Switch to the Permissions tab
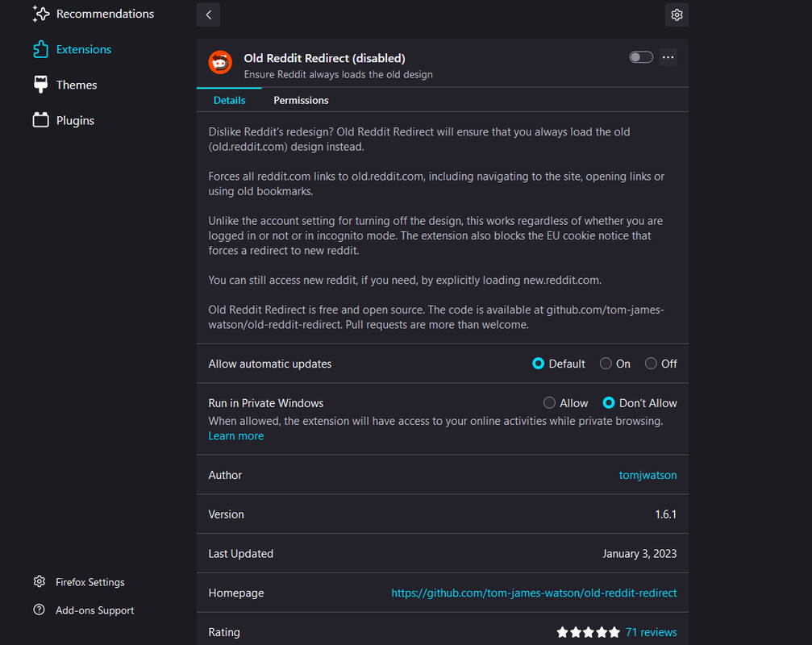The height and width of the screenshot is (645, 812). click(x=301, y=101)
